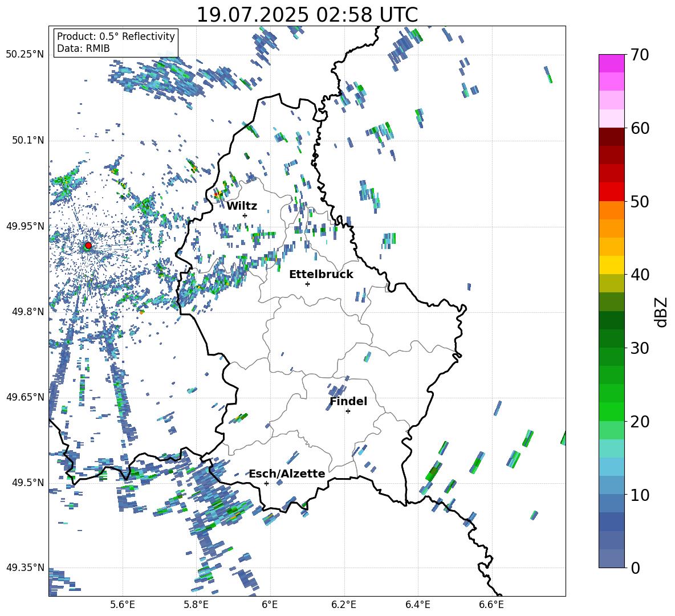
Task: Select the Ettelbruck city label
Action: point(321,275)
